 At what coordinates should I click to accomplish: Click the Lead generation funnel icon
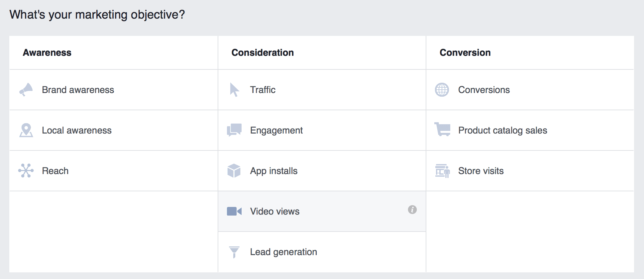pos(234,252)
